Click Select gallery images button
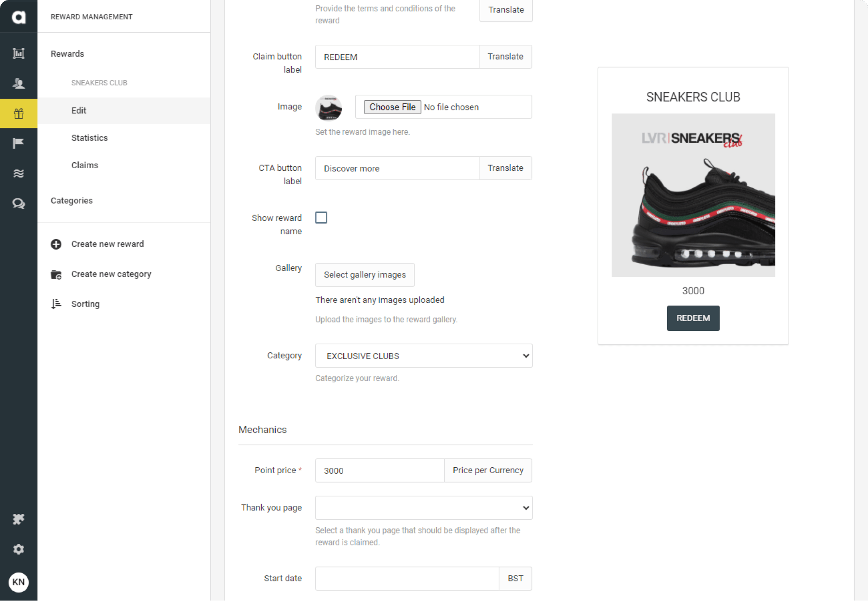This screenshot has width=868, height=601. [x=364, y=275]
